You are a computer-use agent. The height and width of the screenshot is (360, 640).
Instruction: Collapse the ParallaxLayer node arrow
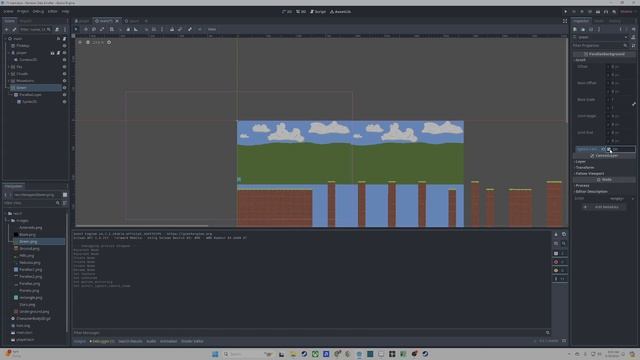click(11, 95)
